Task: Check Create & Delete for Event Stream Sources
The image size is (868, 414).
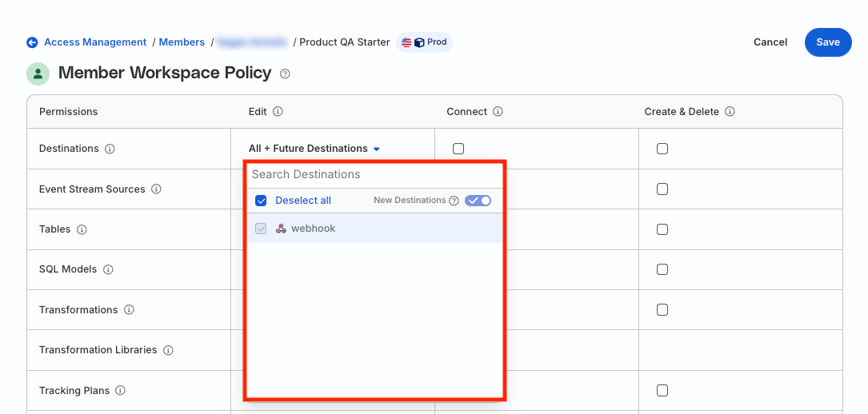Action: pyautogui.click(x=662, y=189)
